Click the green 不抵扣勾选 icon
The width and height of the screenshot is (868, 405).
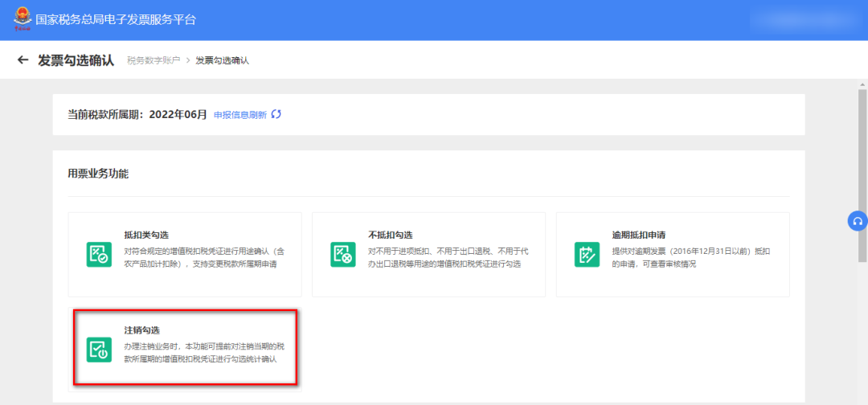pyautogui.click(x=343, y=254)
